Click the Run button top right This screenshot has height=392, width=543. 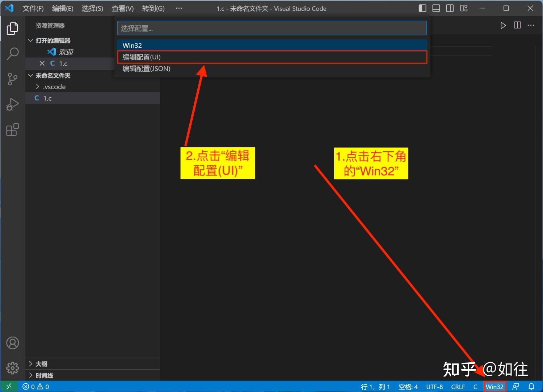click(503, 25)
